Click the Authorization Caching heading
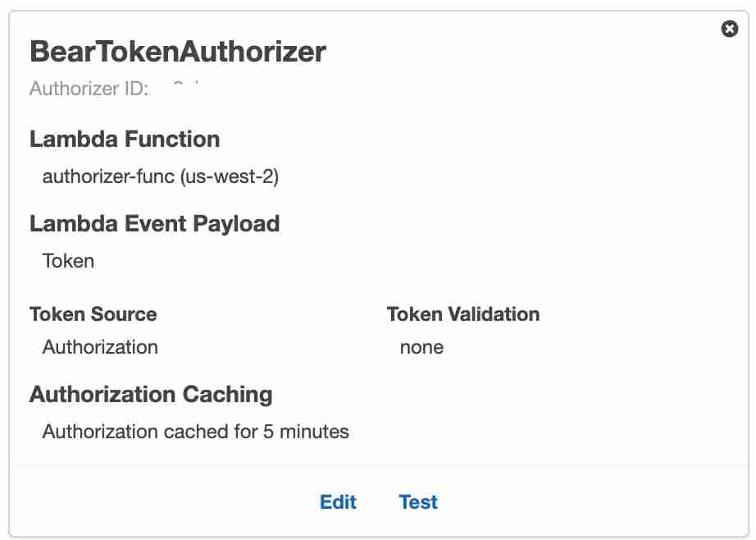The width and height of the screenshot is (756, 540). pos(150,395)
